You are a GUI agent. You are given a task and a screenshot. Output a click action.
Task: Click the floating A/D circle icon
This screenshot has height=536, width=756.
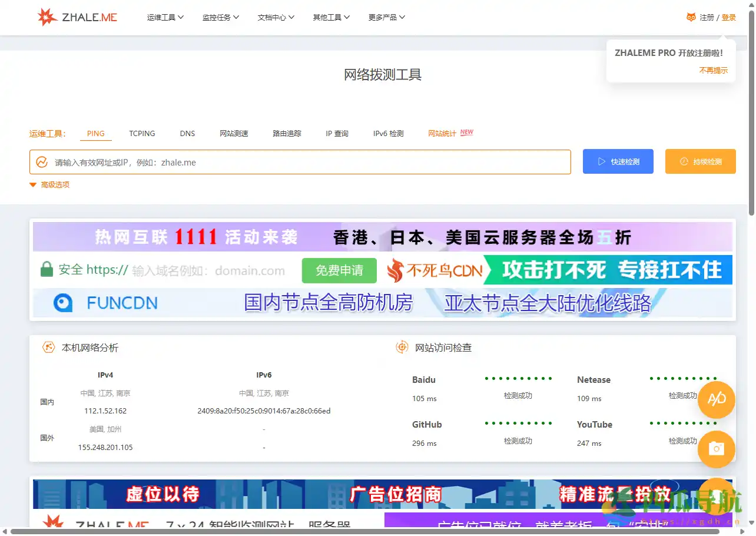click(x=717, y=400)
